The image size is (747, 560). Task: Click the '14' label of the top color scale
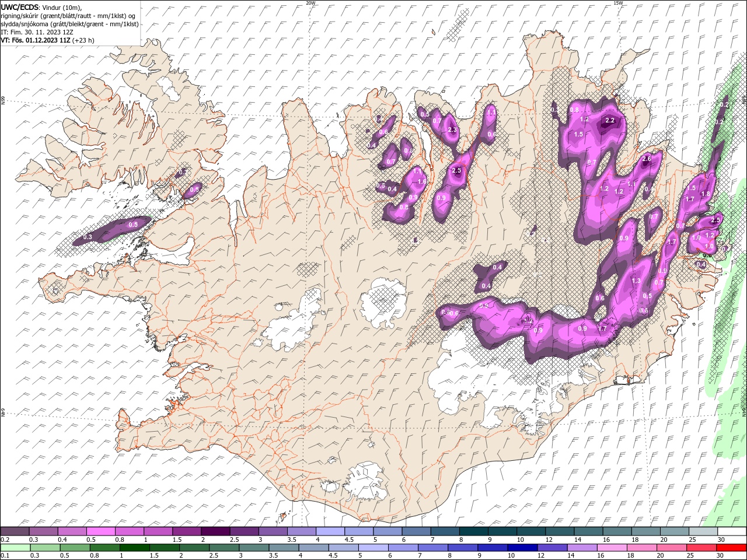(578, 540)
